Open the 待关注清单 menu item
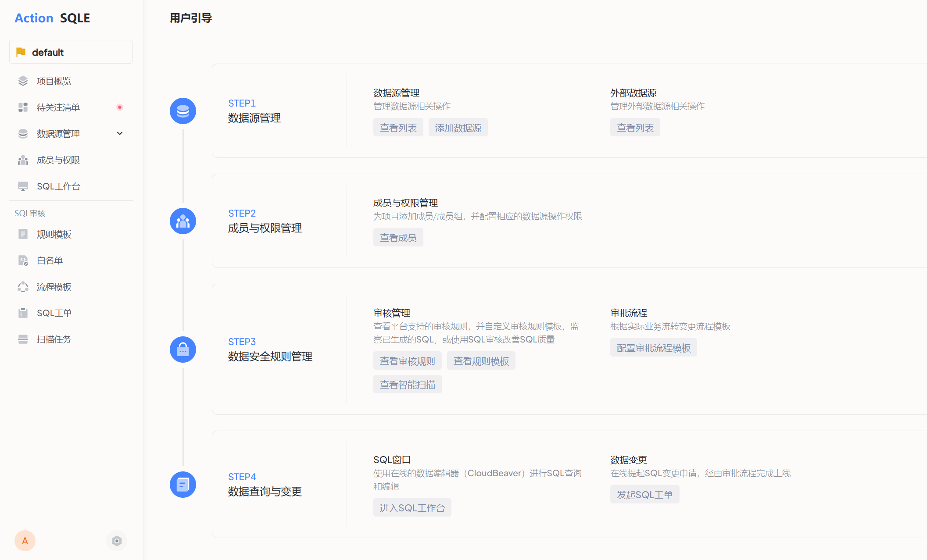Viewport: 927px width, 560px height. pos(58,107)
